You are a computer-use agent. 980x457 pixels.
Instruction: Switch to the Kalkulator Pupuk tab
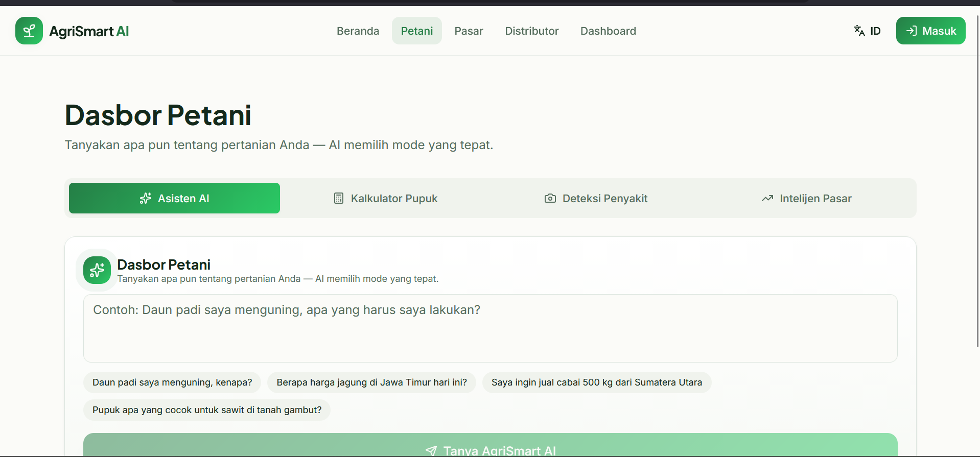385,198
